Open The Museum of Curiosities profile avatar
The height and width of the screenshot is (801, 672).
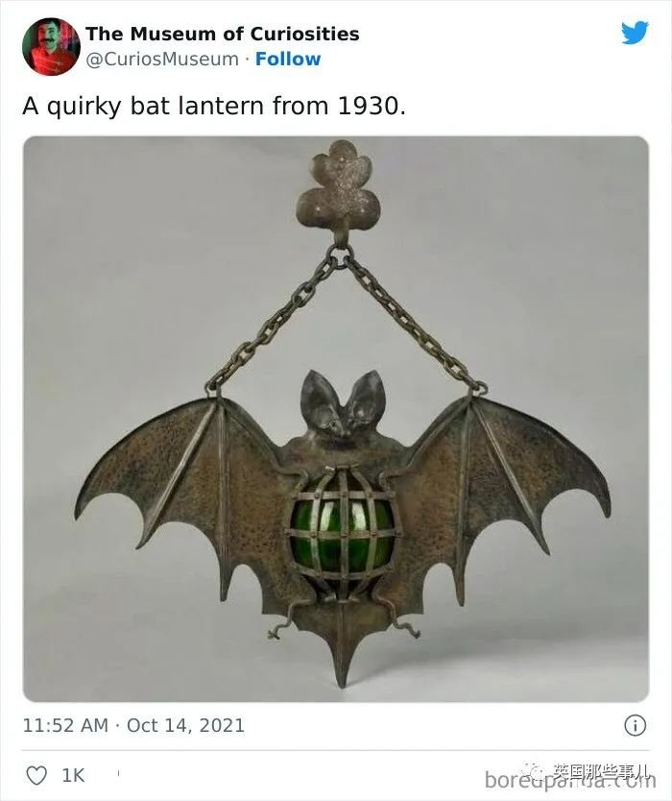pos(52,46)
